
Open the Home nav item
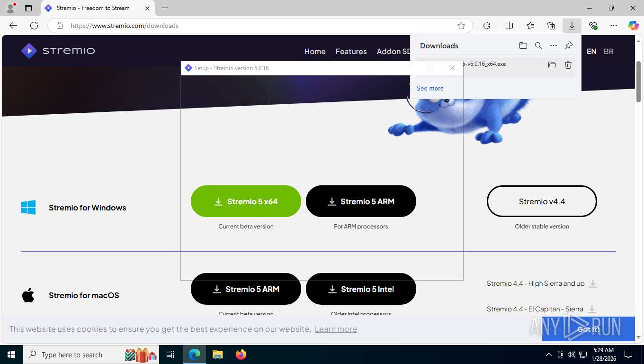pos(315,51)
